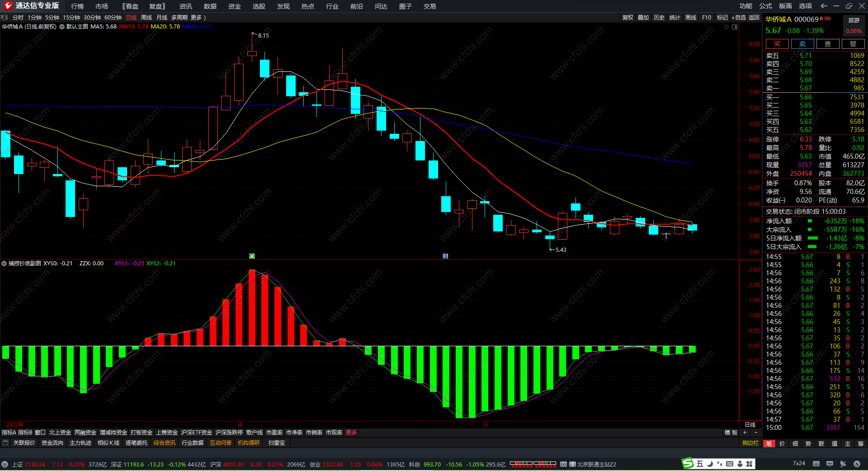868x471 pixels.
Task: Open the 扫雷宝 bottom tab
Action: click(277, 443)
